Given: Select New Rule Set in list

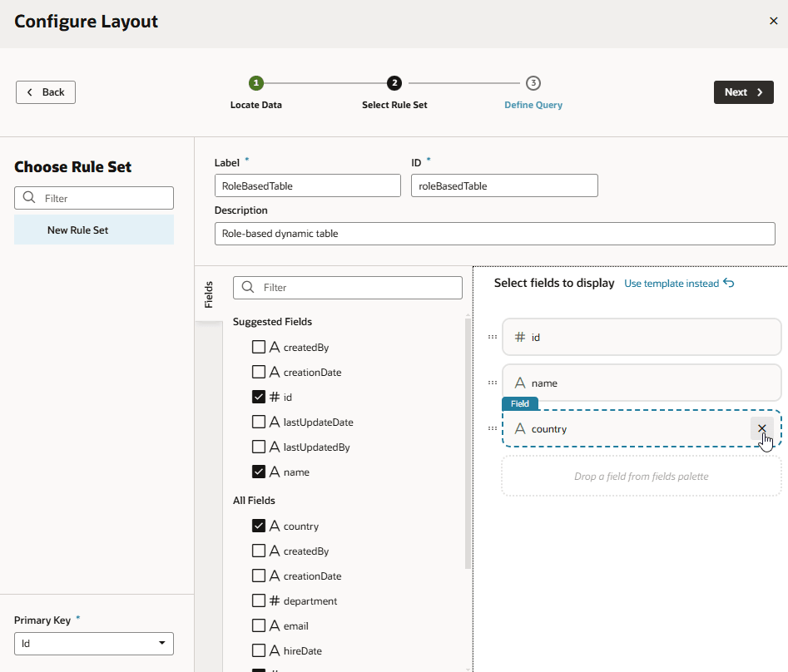Looking at the screenshot, I should pos(94,230).
